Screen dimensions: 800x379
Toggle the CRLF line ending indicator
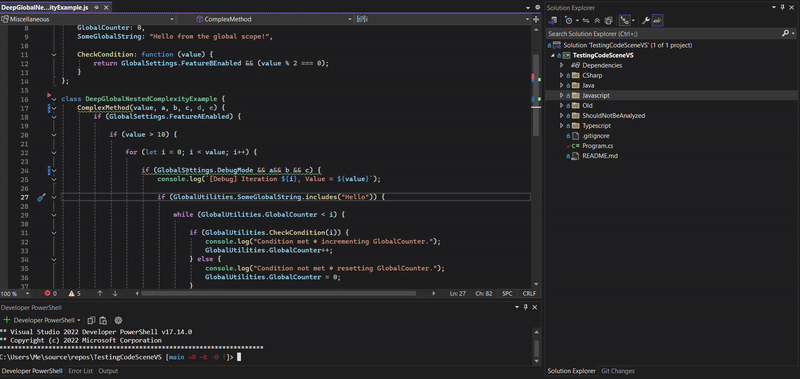coord(529,294)
